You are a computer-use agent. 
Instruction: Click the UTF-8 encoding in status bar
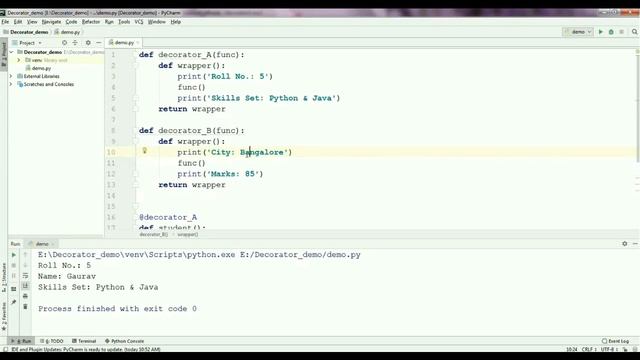pyautogui.click(x=608, y=349)
